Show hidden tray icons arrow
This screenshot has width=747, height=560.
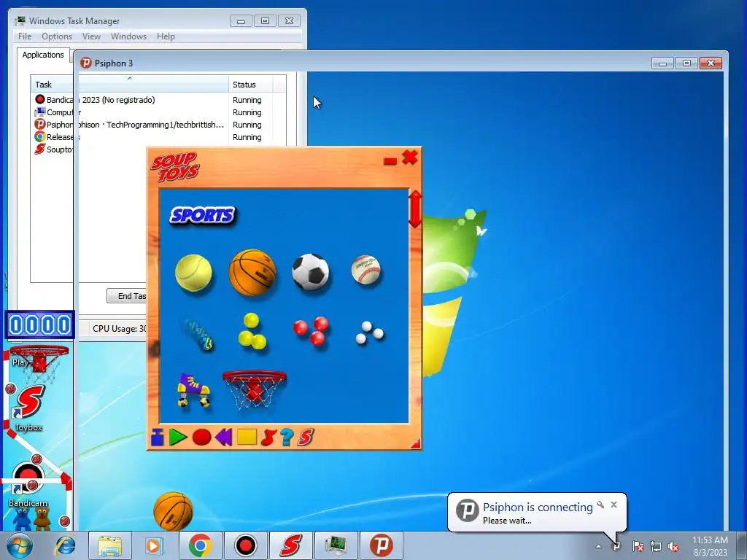click(598, 546)
